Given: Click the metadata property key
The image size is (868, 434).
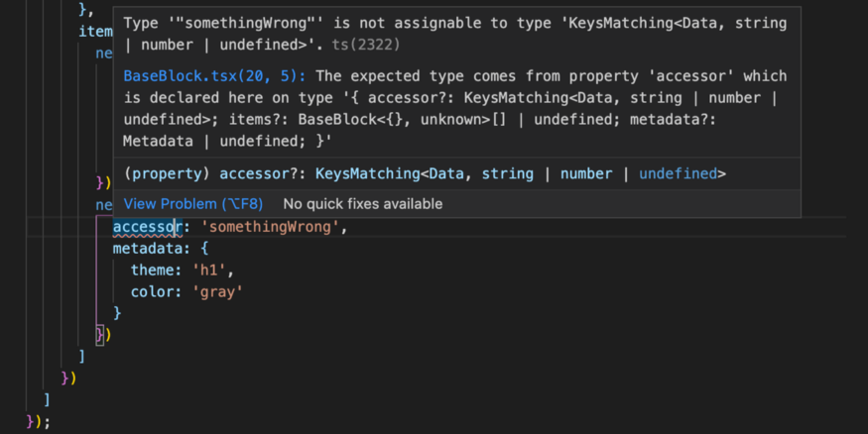Looking at the screenshot, I should (147, 249).
